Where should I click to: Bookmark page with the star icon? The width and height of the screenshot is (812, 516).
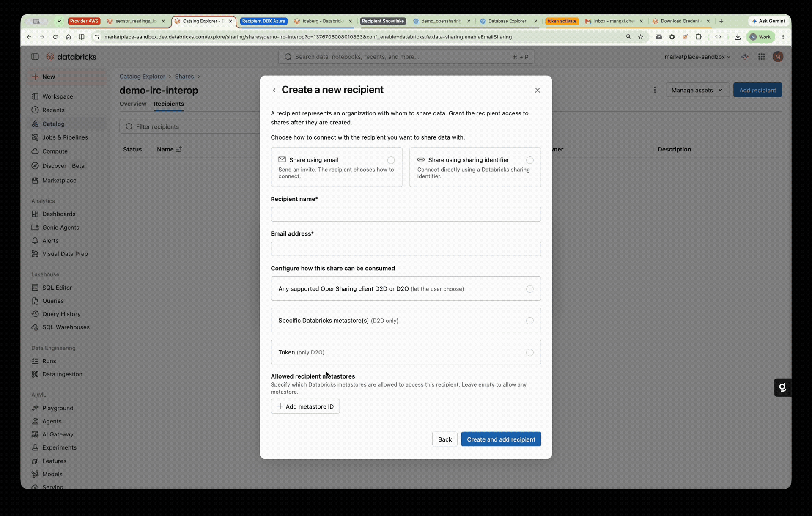click(640, 37)
